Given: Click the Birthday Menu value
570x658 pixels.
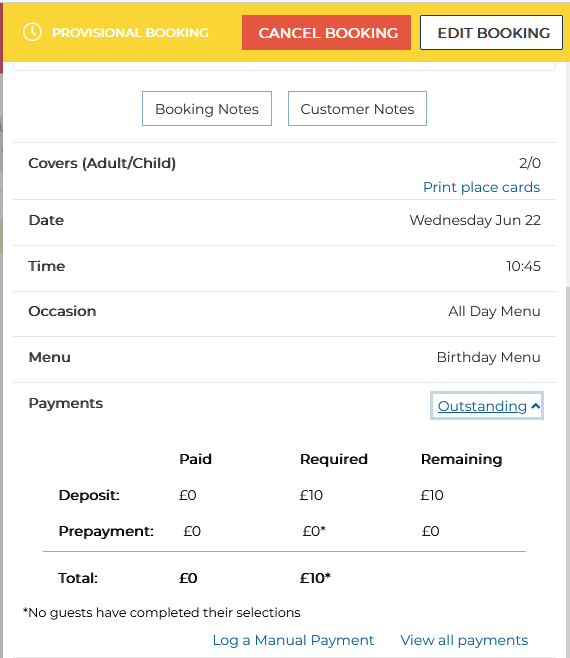Looking at the screenshot, I should (x=489, y=357).
